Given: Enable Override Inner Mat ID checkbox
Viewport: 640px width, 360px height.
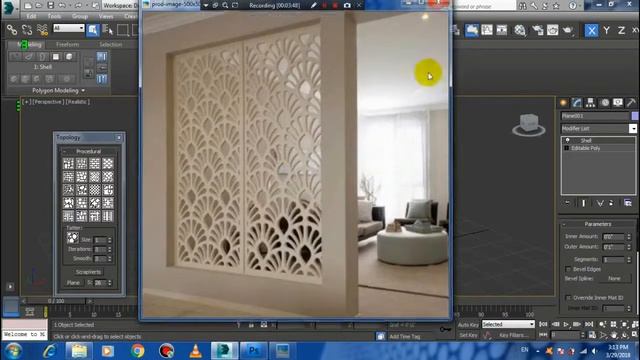Looking at the screenshot, I should click(568, 298).
